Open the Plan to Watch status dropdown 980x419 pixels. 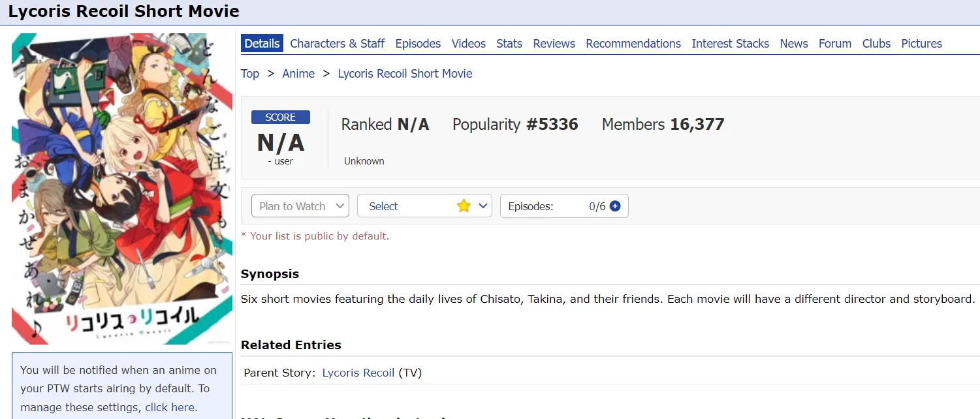point(300,206)
